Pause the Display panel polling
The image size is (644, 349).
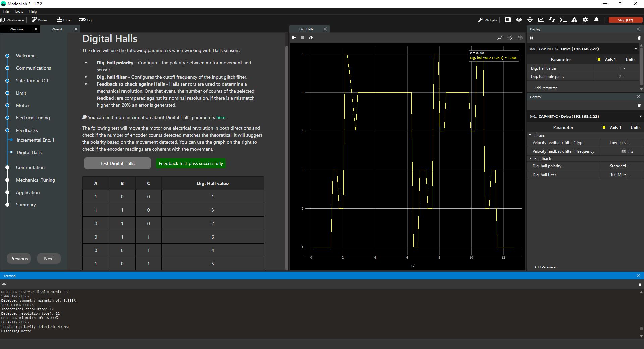(531, 38)
